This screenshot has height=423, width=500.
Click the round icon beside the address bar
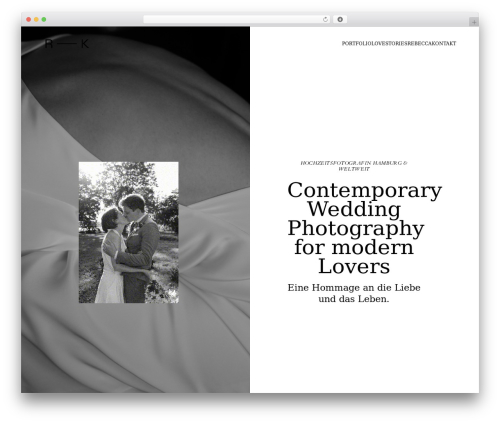click(x=340, y=20)
